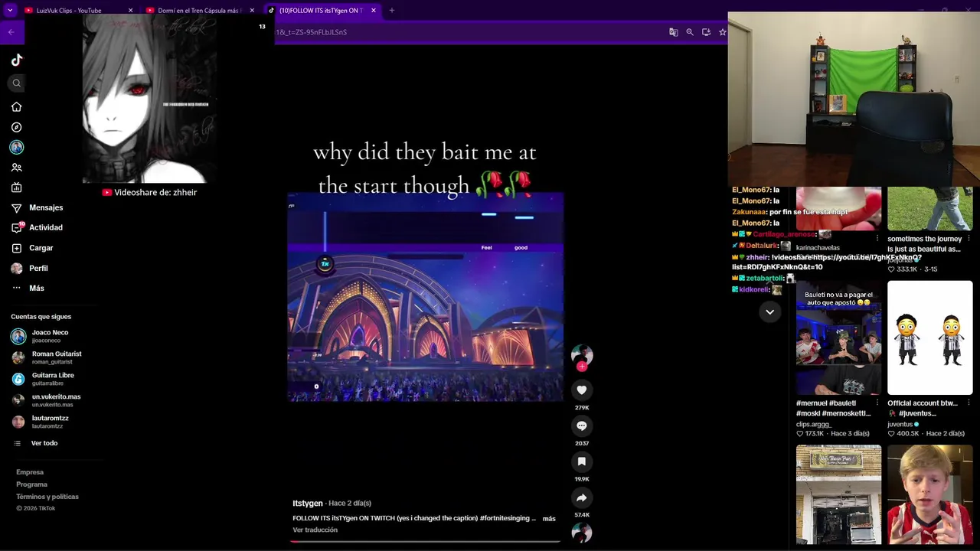
Task: Open the Explore compass icon
Action: tap(17, 127)
